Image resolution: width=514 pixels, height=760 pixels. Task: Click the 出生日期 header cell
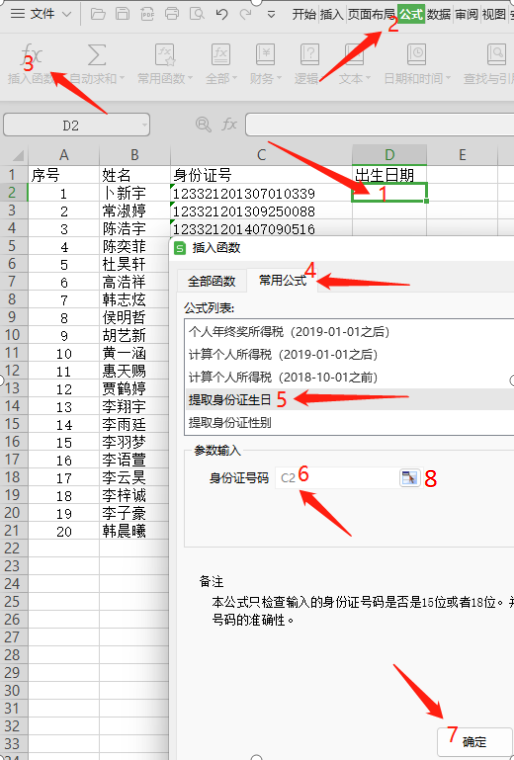pos(389,175)
